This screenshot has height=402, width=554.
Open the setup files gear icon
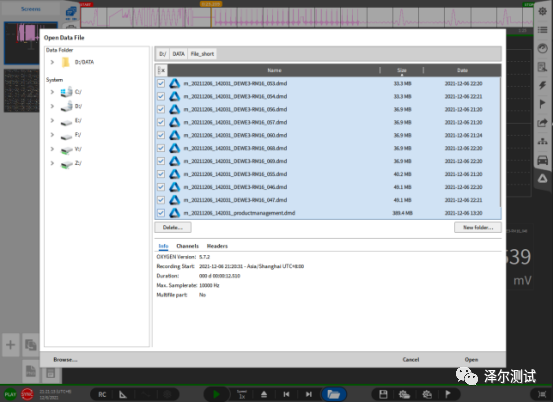point(404,394)
